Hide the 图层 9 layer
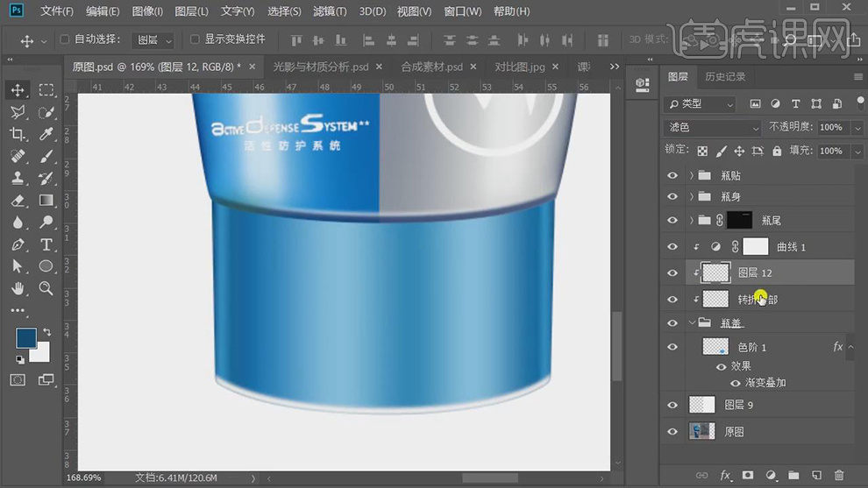 [x=672, y=405]
